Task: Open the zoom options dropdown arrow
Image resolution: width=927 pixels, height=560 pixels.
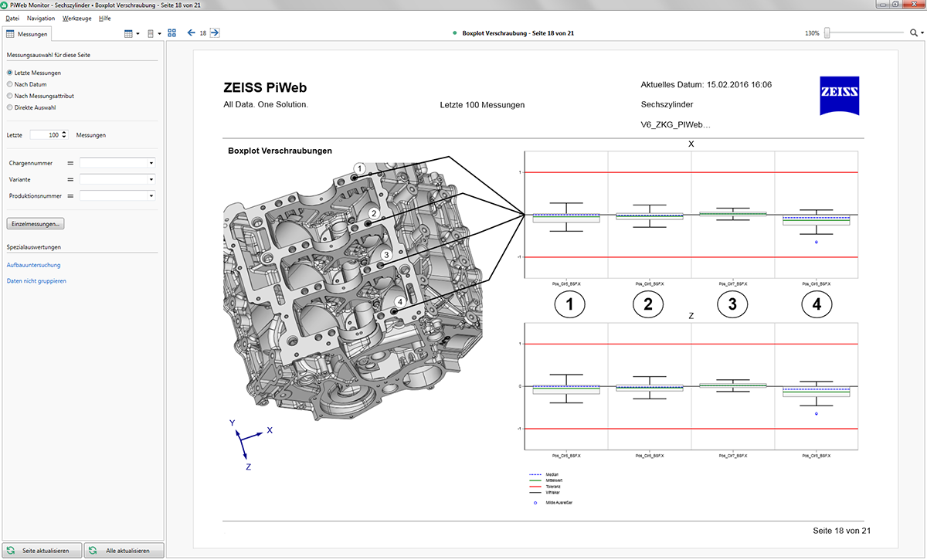Action: tap(922, 34)
